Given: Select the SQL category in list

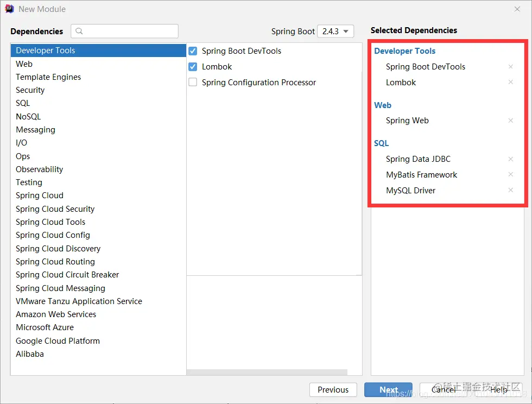Looking at the screenshot, I should tap(98, 103).
